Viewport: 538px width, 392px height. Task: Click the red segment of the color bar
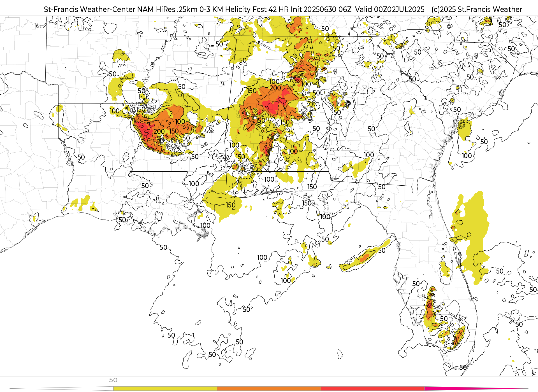click(373, 389)
